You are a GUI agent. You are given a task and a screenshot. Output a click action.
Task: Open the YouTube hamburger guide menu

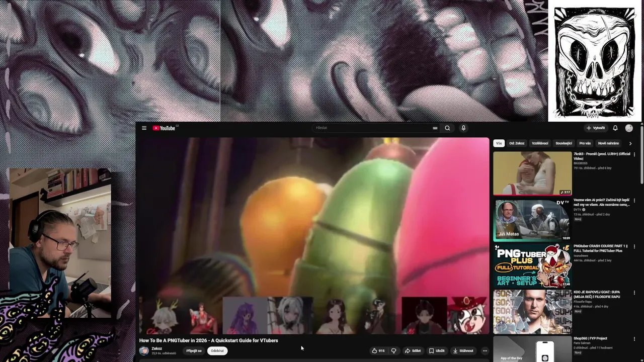(144, 128)
